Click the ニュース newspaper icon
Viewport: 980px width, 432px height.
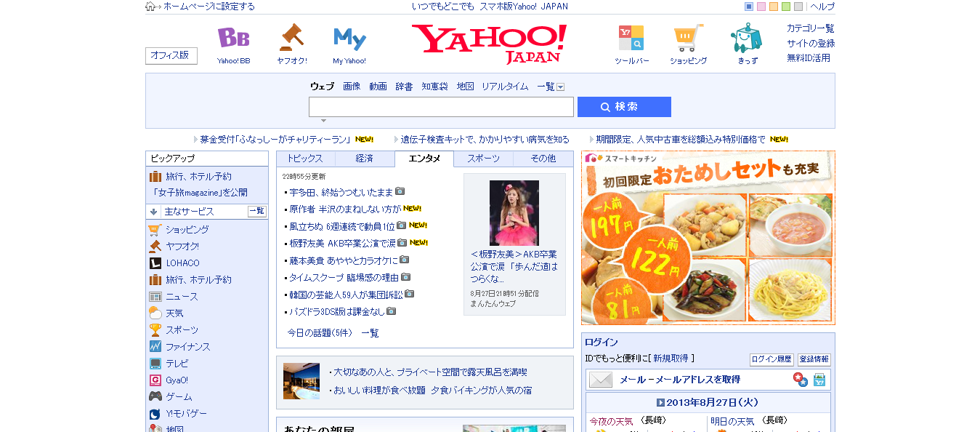[x=155, y=297]
